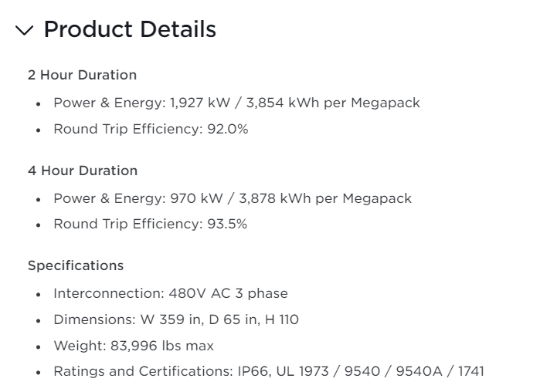Collapse the Product Details chevron arrow
This screenshot has height=392, width=557.
pos(25,30)
